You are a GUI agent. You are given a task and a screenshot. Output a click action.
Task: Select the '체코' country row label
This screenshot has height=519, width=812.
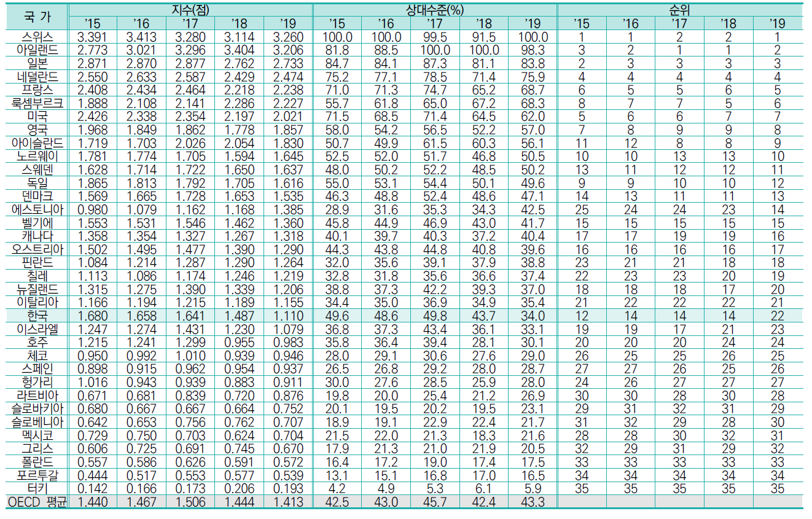click(37, 356)
